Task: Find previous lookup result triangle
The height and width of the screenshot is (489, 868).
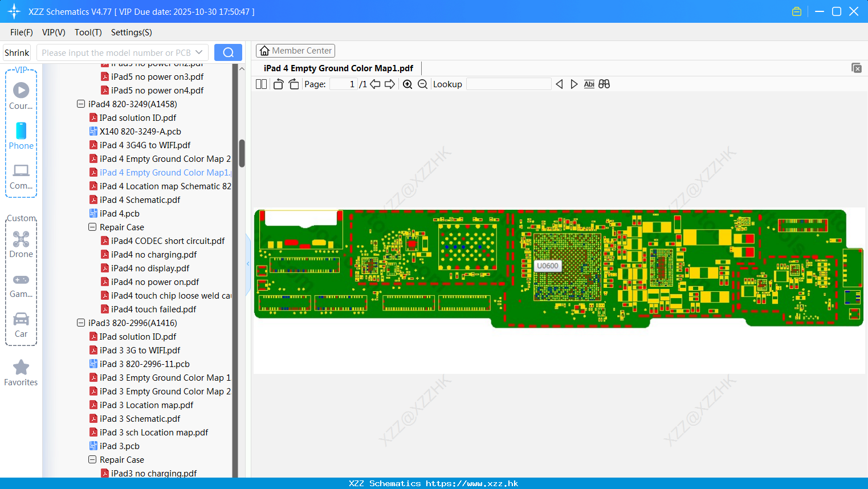Action: [x=559, y=84]
